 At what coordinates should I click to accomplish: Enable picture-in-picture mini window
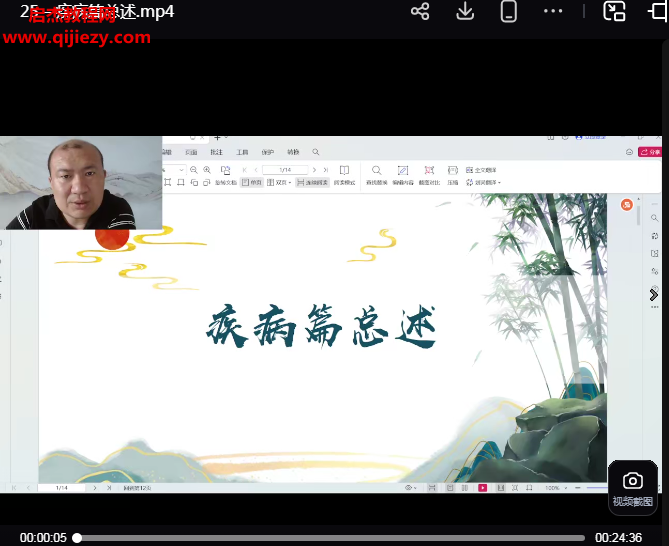614,12
